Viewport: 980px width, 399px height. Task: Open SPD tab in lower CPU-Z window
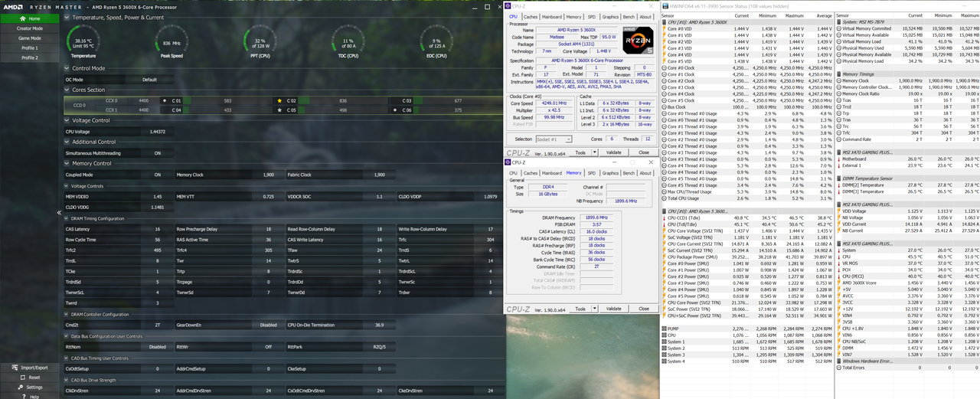tap(591, 173)
